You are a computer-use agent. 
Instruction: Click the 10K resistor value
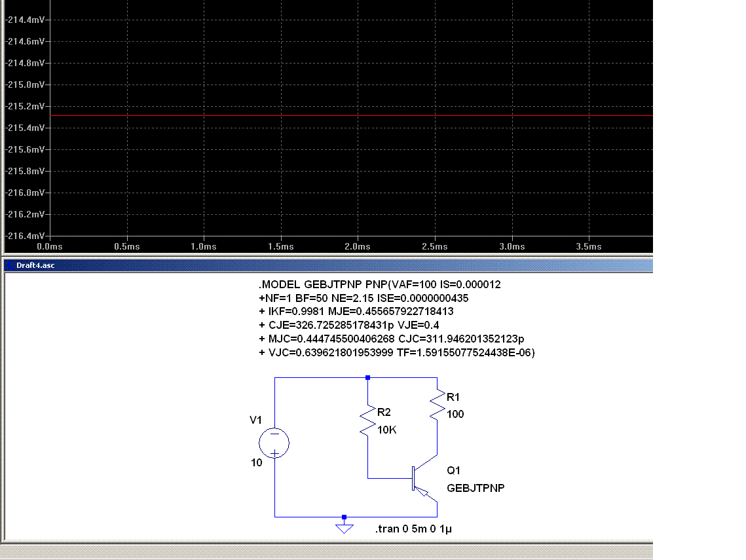point(387,430)
